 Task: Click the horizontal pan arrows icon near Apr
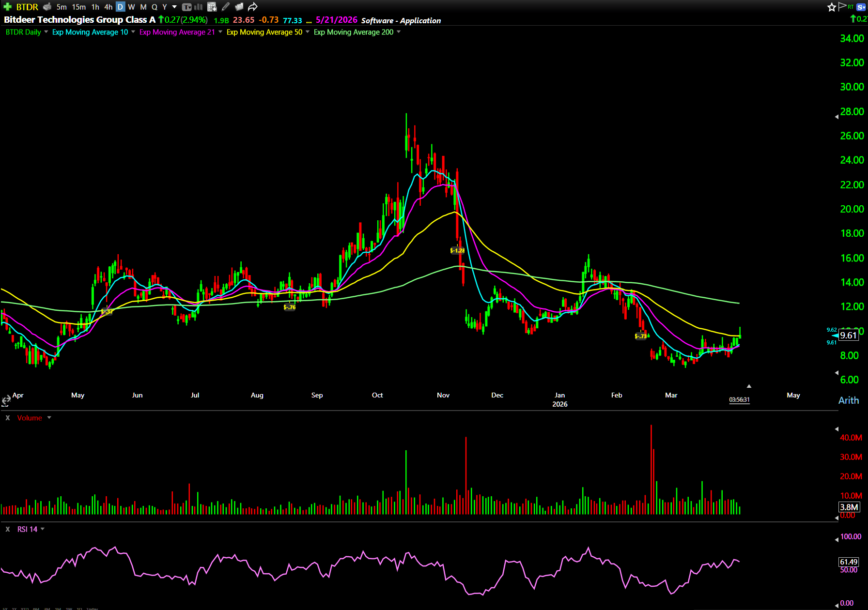[x=6, y=400]
